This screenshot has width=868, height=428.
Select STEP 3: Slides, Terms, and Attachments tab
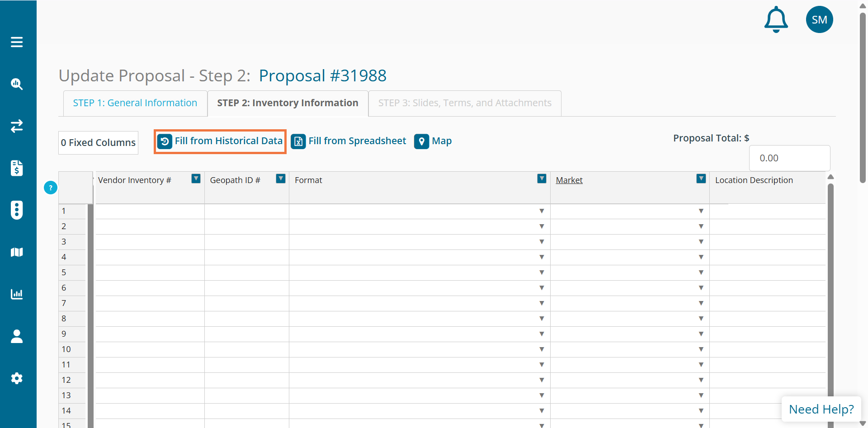(465, 103)
